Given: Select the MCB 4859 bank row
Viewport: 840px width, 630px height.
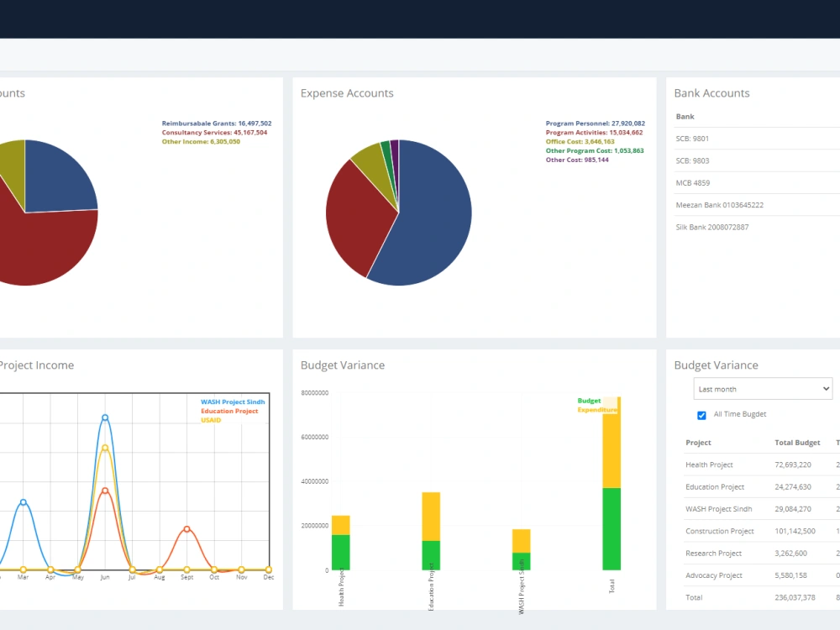Looking at the screenshot, I should coord(757,182).
